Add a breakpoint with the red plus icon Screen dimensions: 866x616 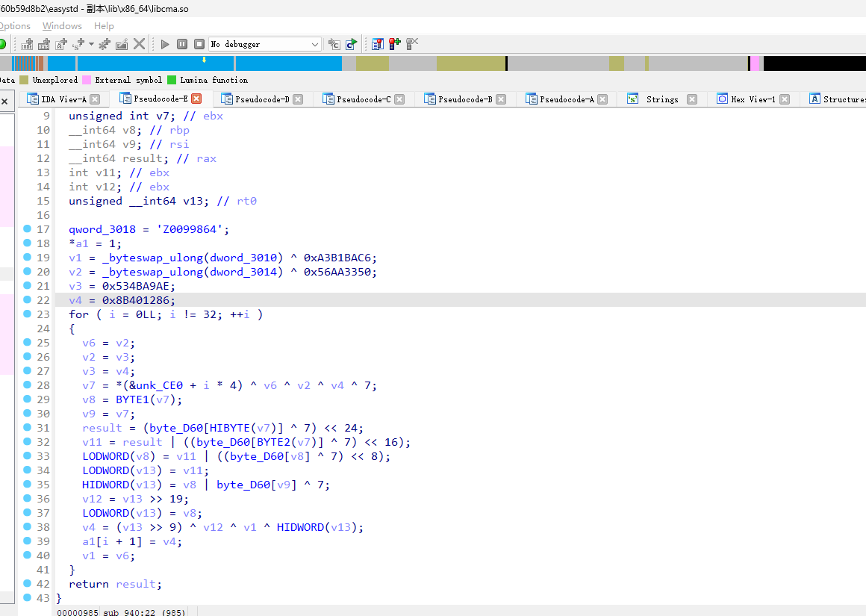pos(394,44)
